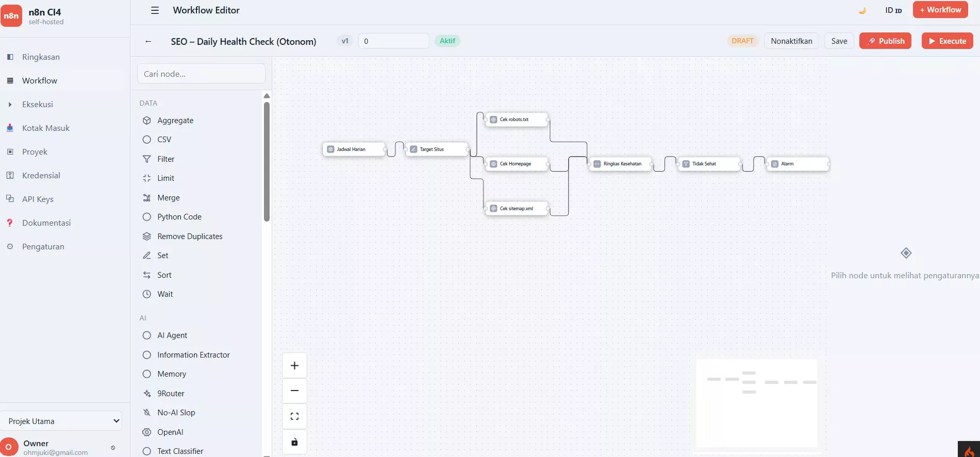This screenshot has height=457, width=980.
Task: Execute the workflow
Action: click(x=947, y=41)
